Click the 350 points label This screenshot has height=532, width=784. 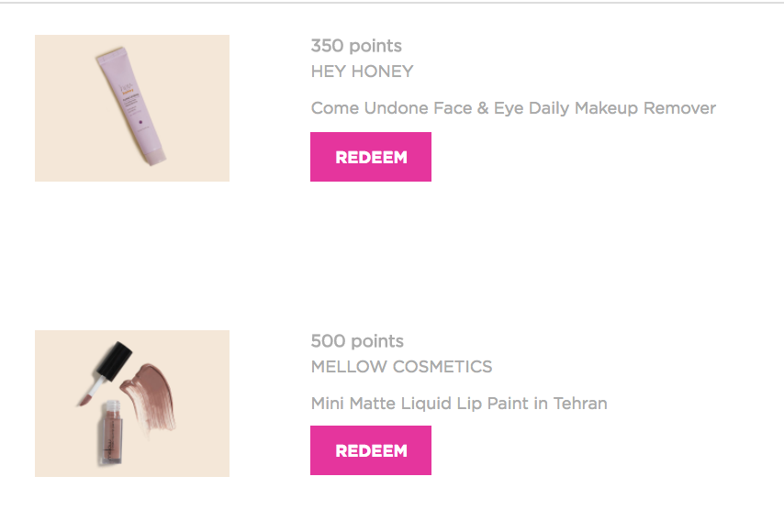pyautogui.click(x=356, y=46)
